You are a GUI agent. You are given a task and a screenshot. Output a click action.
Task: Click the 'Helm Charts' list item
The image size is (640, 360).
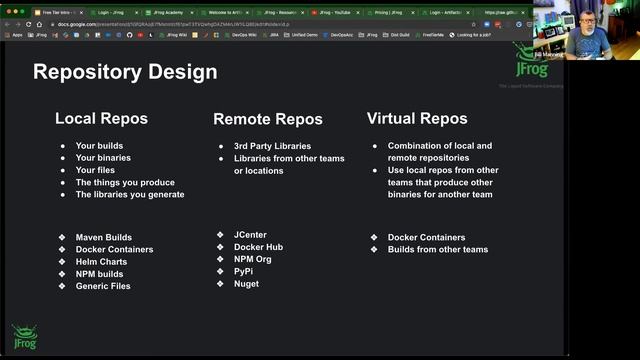101,262
